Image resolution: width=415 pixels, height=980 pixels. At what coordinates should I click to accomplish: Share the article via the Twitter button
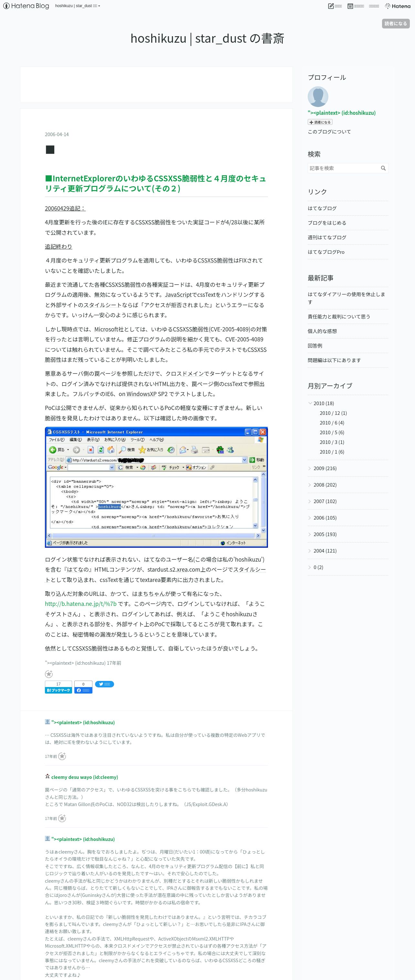(x=104, y=684)
